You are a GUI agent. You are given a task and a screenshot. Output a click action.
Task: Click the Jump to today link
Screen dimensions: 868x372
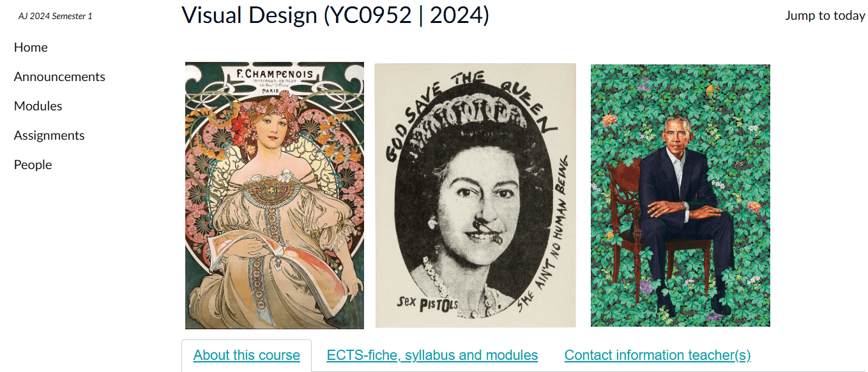point(825,15)
